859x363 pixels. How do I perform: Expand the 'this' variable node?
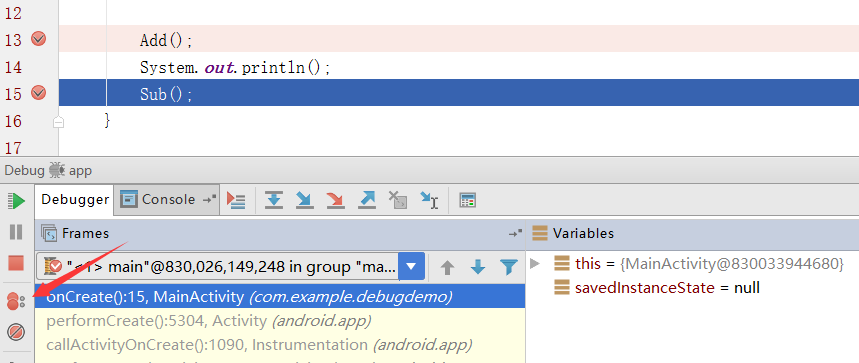click(535, 264)
